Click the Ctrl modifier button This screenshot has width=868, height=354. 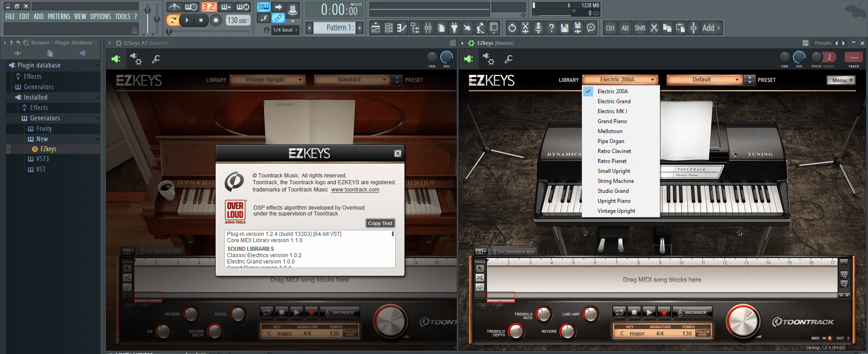[610, 28]
